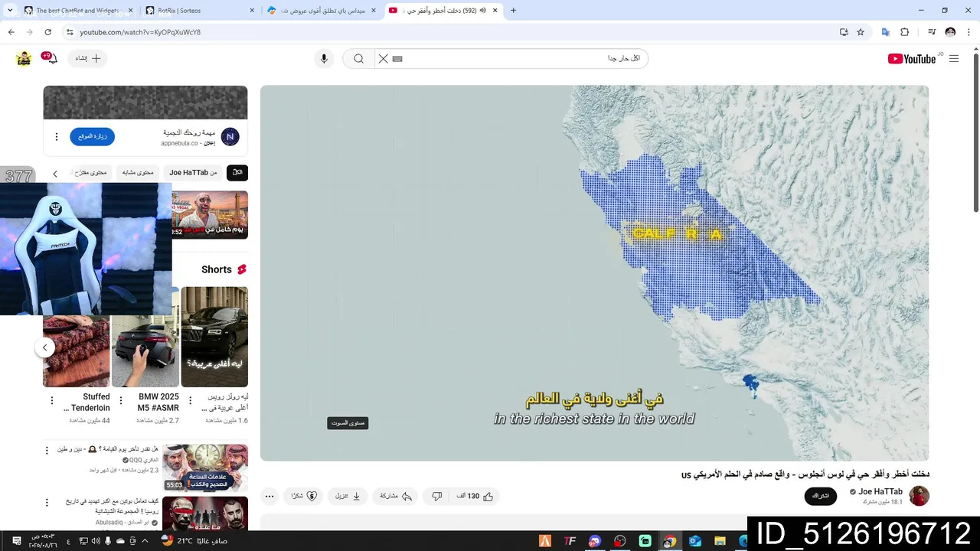The width and height of the screenshot is (980, 551).
Task: Click the Download (تنزيل) button
Action: 348,496
